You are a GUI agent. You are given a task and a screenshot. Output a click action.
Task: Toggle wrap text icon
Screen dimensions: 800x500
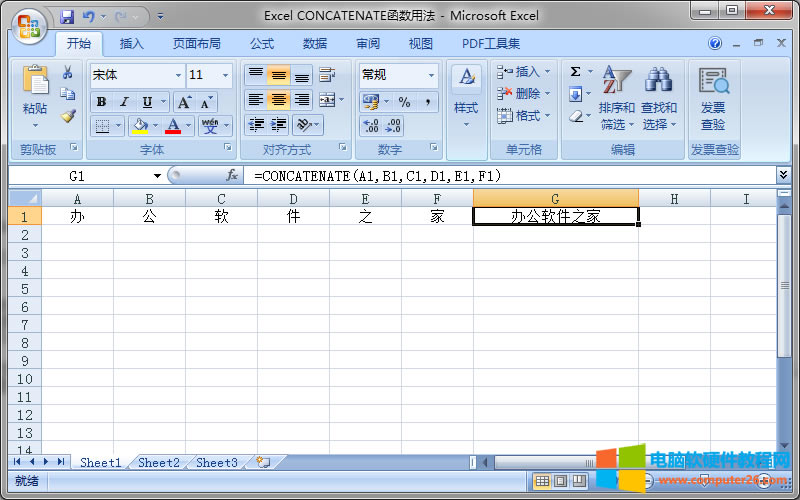click(327, 75)
